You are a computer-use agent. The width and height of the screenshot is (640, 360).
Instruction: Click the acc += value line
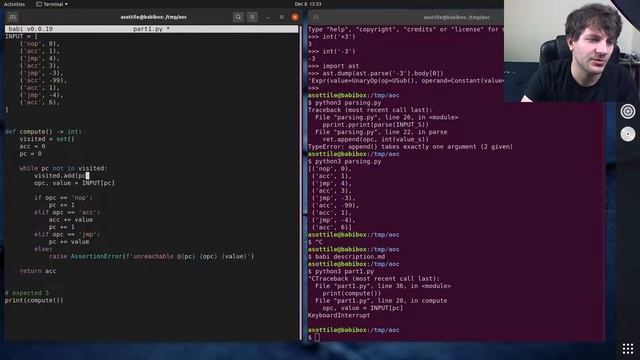coord(71,220)
